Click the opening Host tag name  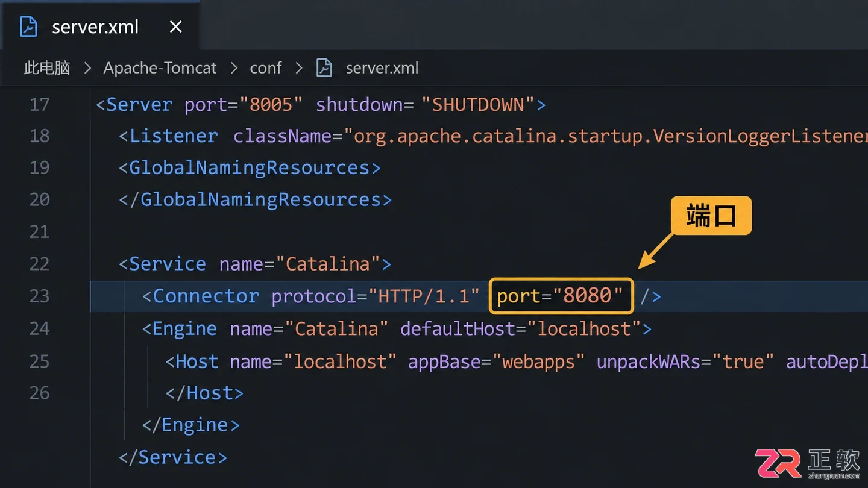tap(197, 361)
